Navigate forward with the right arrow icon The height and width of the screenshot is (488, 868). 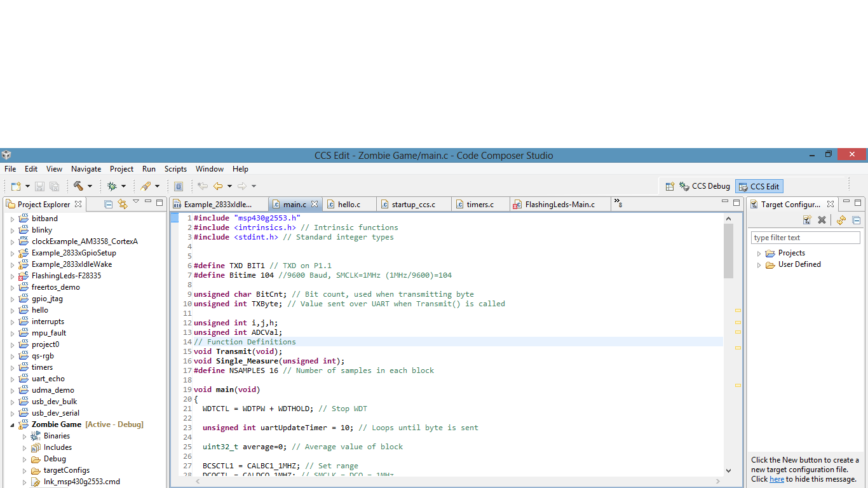(242, 186)
